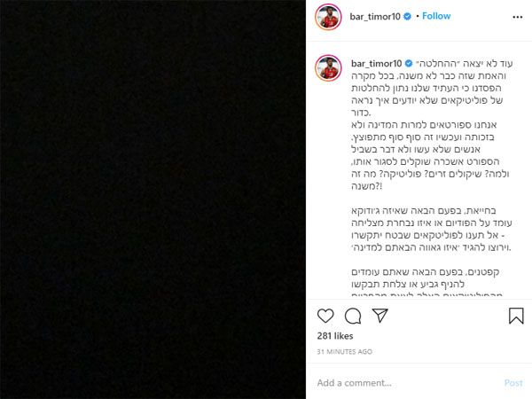This screenshot has height=399, width=532.
Task: Click the black post image
Action: point(153,199)
